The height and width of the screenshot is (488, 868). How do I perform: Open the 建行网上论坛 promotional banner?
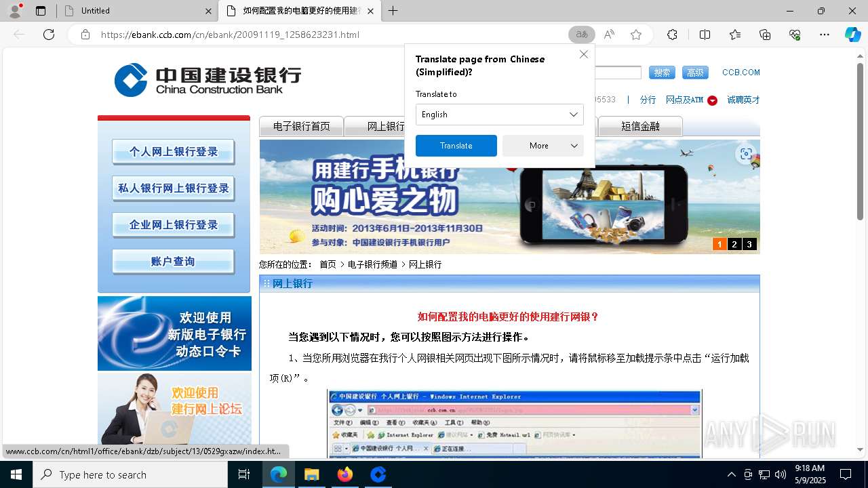tap(174, 409)
